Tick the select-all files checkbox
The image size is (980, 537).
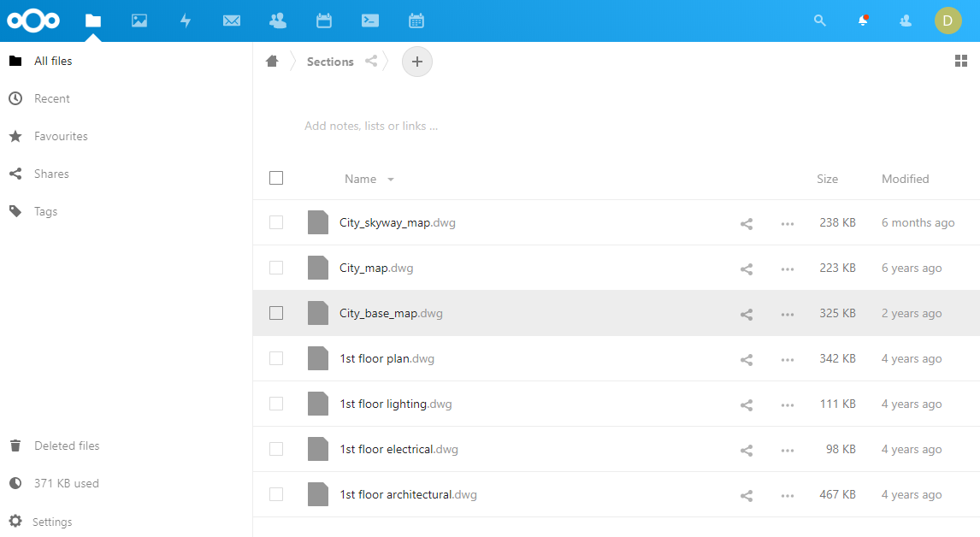pos(276,178)
